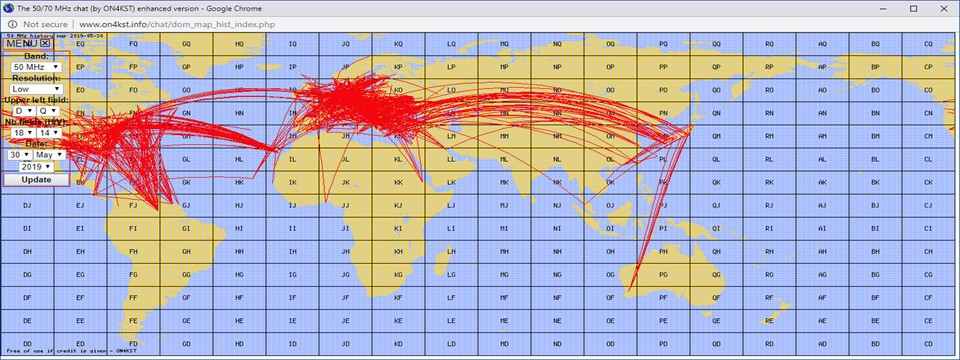Open the vertical fields 14 dropdown
This screenshot has height=360, width=960.
coord(48,132)
